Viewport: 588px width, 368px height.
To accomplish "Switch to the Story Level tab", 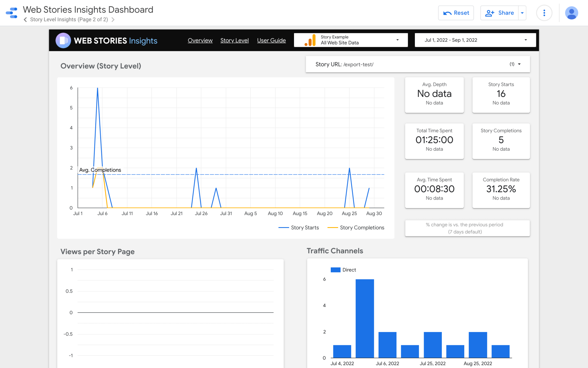I will tap(235, 40).
